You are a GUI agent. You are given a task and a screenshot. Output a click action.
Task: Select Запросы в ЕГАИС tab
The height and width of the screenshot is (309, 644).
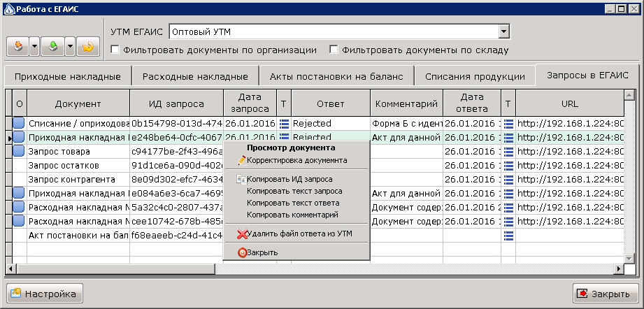pos(587,75)
